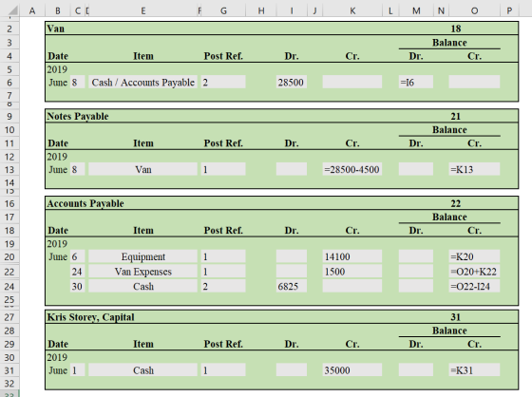Select the empty Cr. cell in Van row 6
This screenshot has width=532, height=397.
[x=352, y=82]
